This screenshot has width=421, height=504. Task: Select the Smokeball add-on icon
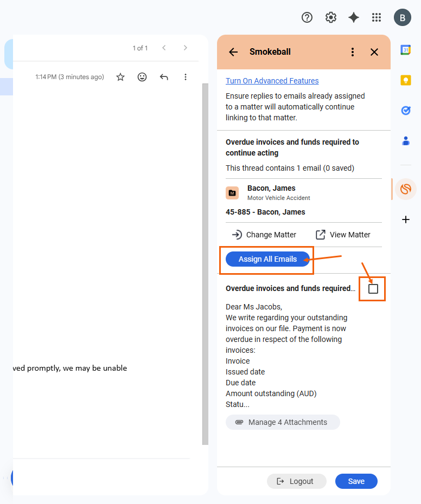click(x=406, y=189)
